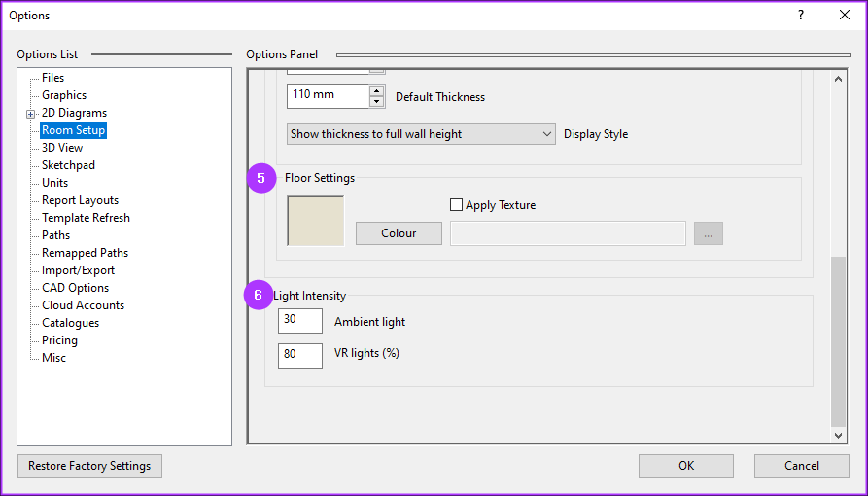This screenshot has width=868, height=496.
Task: Select Import/Export in the list
Action: 78,270
